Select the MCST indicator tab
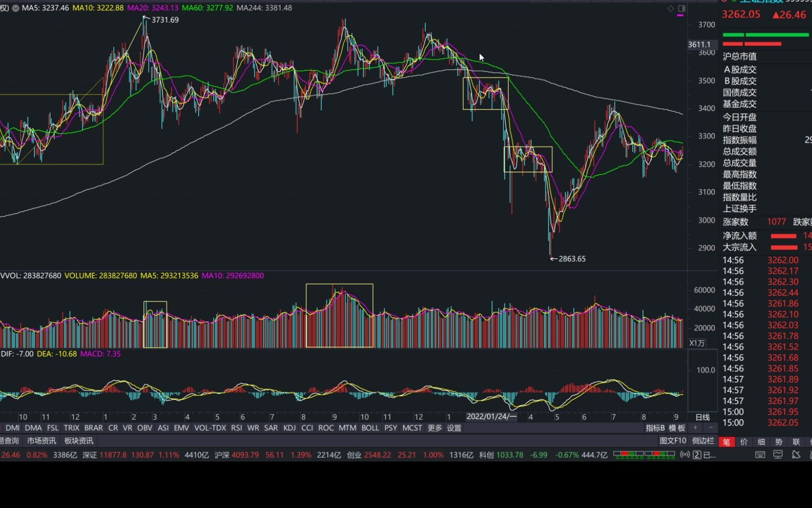 pyautogui.click(x=412, y=428)
